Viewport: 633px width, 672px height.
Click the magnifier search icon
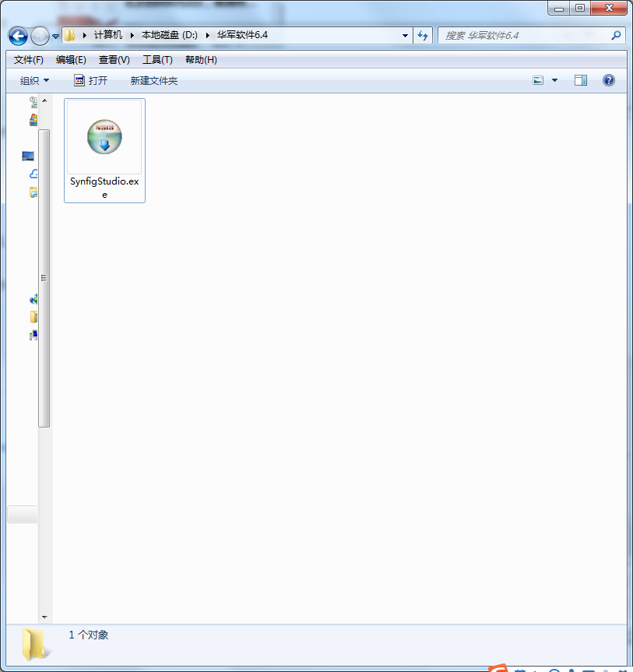pyautogui.click(x=617, y=36)
